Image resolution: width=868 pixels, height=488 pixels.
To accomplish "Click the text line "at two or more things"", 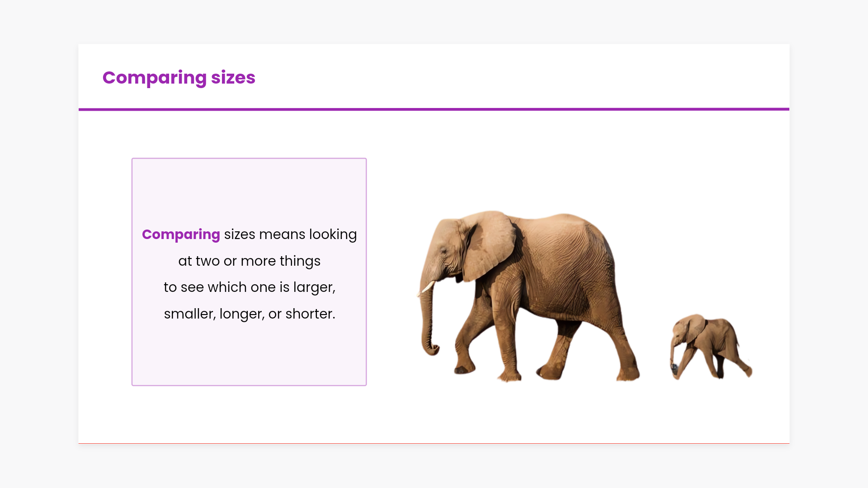I will pos(249,261).
